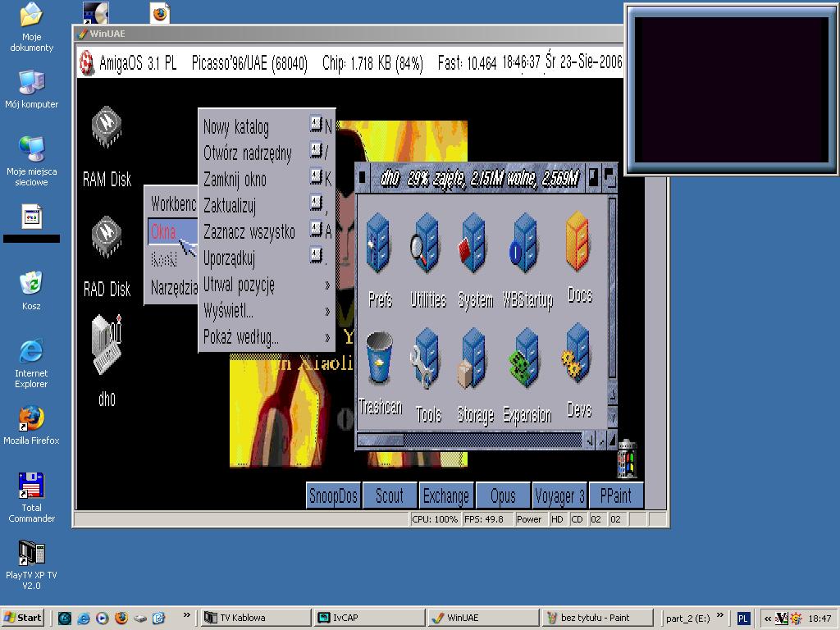The image size is (840, 630).
Task: Open the Expansion drawer
Action: click(524, 358)
